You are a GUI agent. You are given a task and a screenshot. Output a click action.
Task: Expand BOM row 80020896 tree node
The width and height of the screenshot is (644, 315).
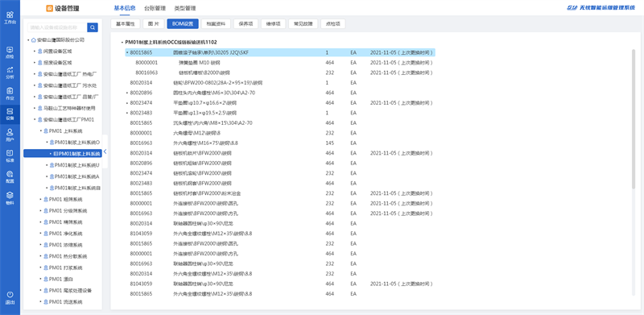127,93
